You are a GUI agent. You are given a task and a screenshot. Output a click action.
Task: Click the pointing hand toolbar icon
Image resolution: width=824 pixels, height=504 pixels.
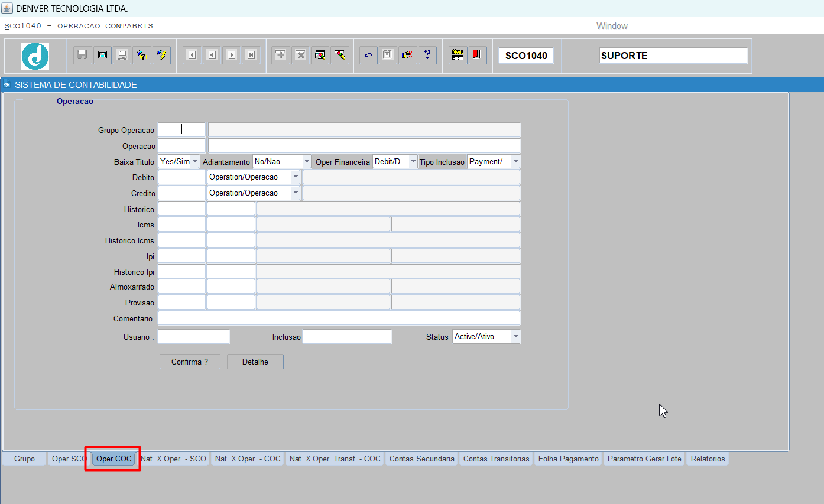coord(408,55)
